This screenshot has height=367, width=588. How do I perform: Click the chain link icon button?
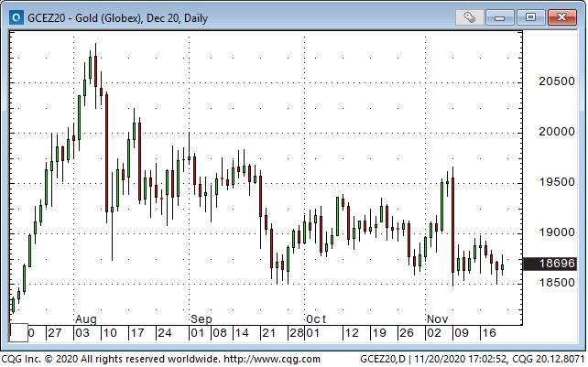pos(470,17)
